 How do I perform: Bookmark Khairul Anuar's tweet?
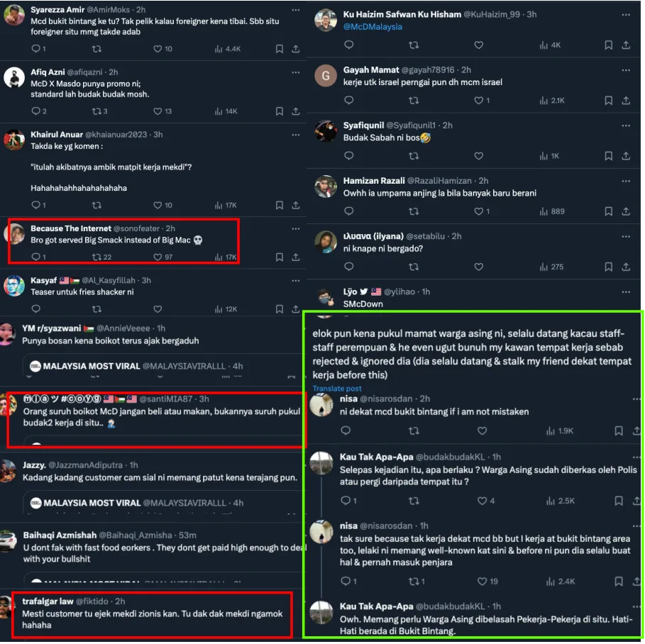[280, 205]
